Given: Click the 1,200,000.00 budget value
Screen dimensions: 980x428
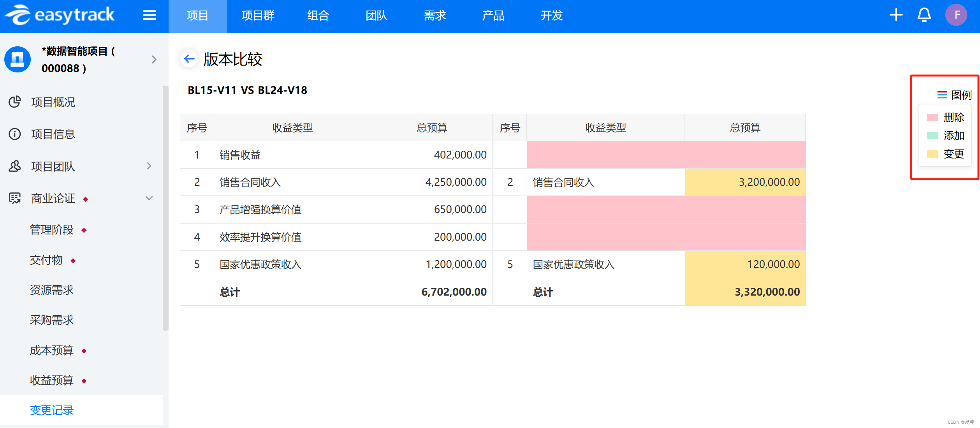Looking at the screenshot, I should point(456,264).
